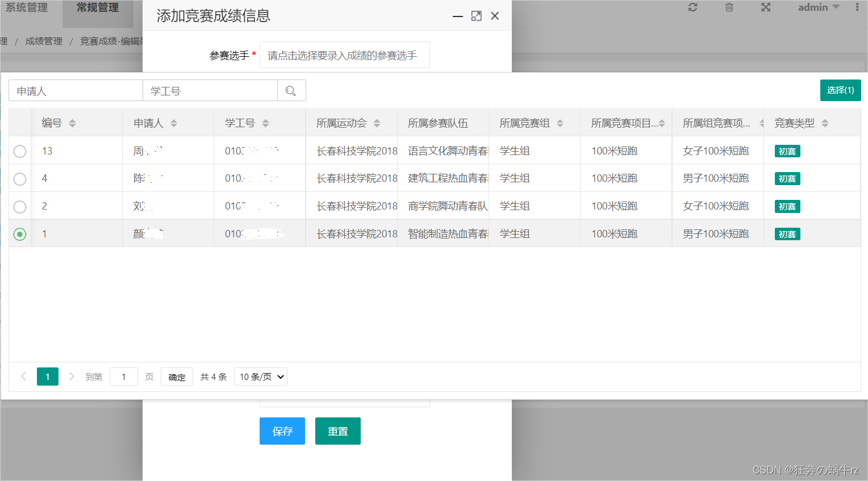868x481 pixels.
Task: Click the 选择(1) button
Action: (x=840, y=90)
